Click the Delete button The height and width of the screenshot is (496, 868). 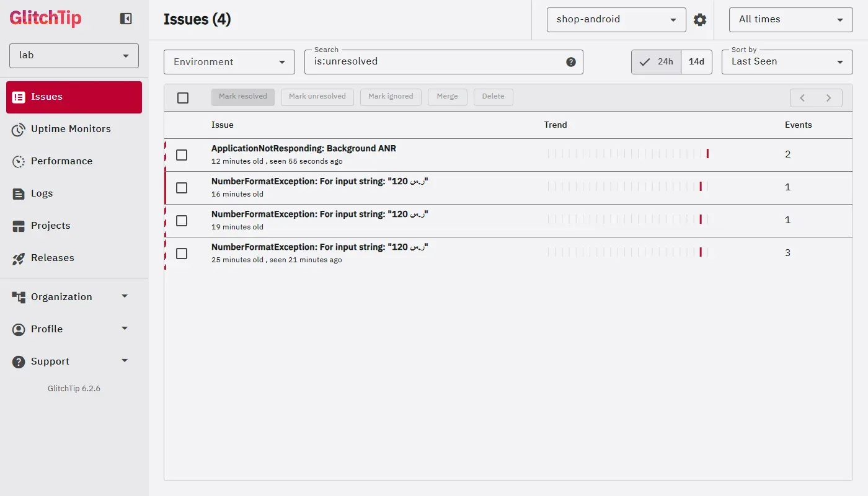coord(494,97)
